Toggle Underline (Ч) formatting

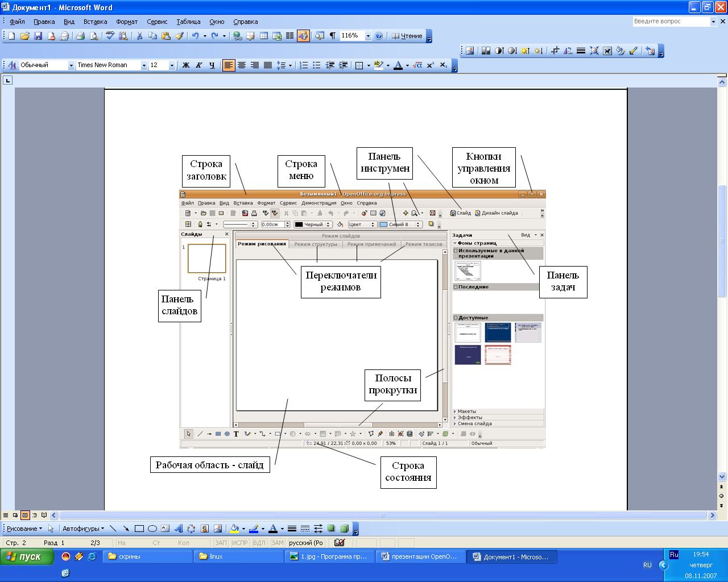point(212,65)
